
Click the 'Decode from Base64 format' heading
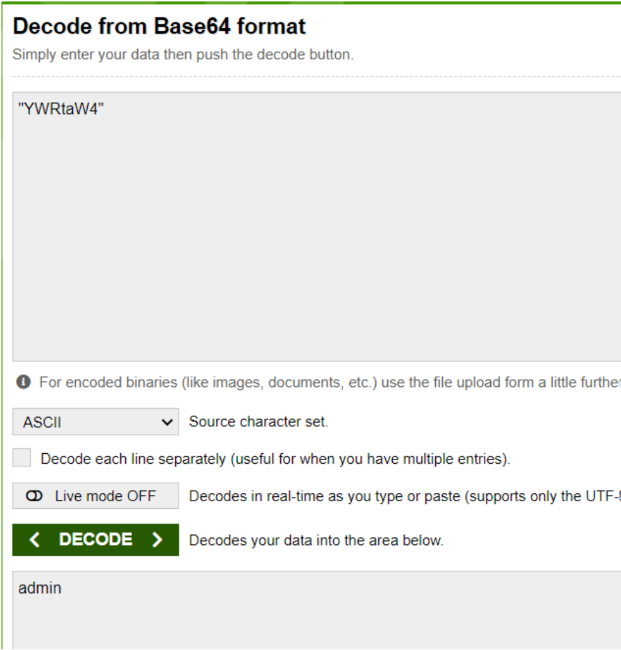click(159, 26)
